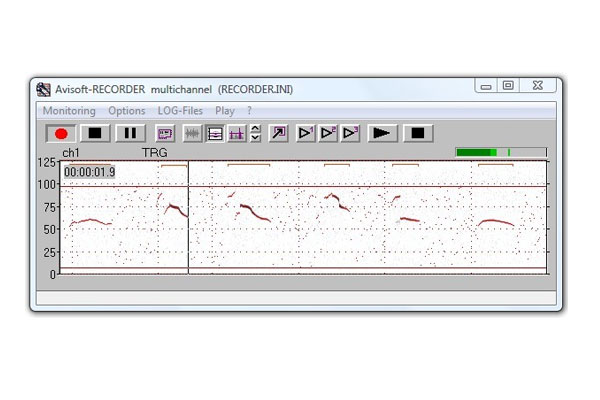Click the ch1 channel label
Viewport: 600px width, 400px height.
(x=71, y=153)
